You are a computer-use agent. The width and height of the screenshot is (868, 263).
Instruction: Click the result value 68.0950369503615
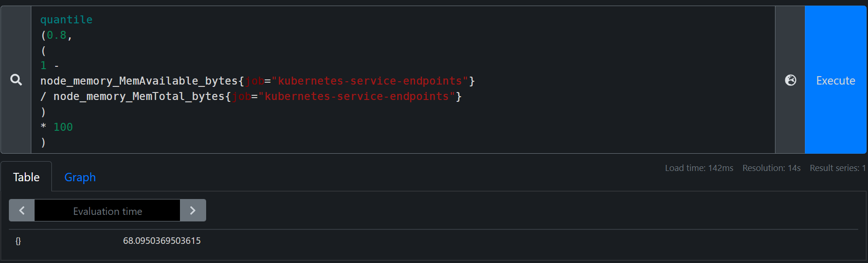click(162, 241)
